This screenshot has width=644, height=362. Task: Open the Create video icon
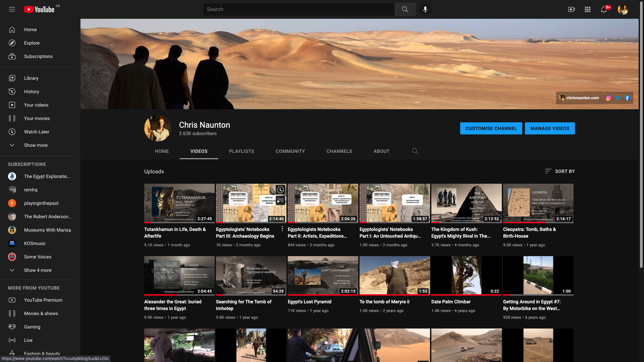point(571,9)
